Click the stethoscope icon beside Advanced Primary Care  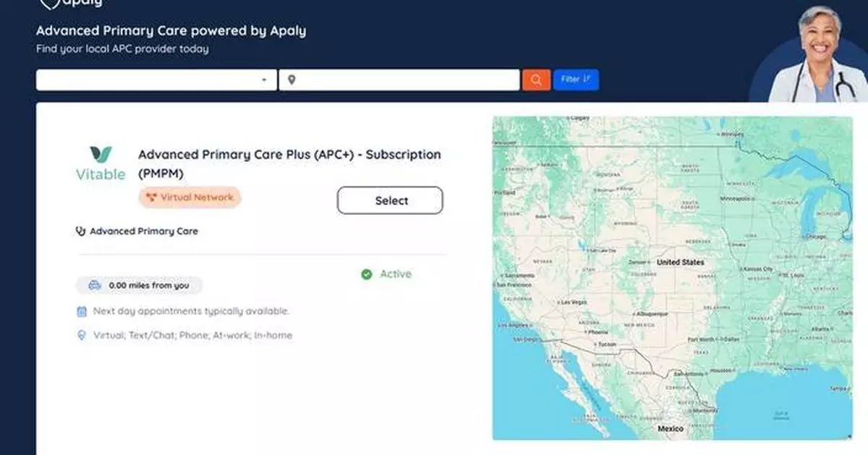point(81,231)
